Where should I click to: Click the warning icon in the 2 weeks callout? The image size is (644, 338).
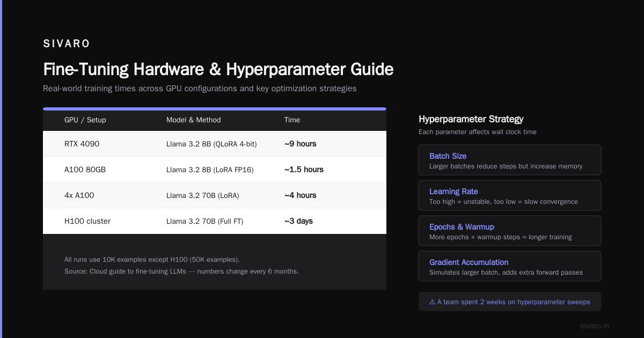pyautogui.click(x=433, y=302)
